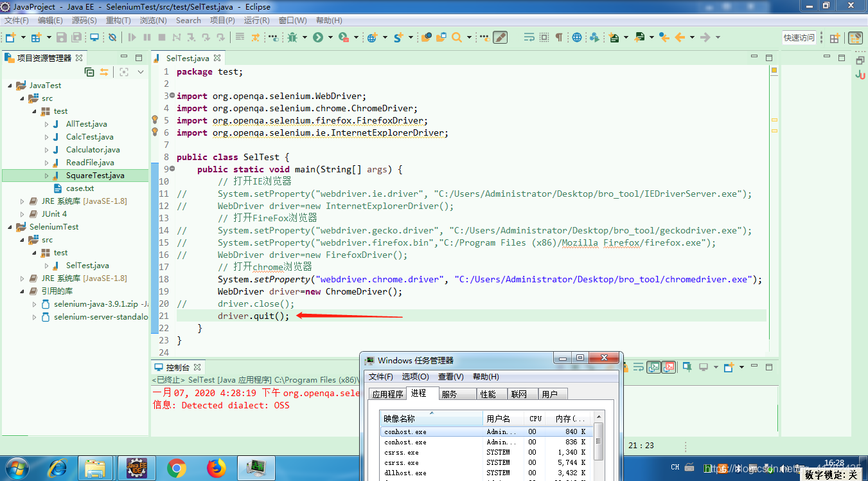Click Collapse All in project explorer
Screen dimensions: 868x481
point(89,72)
